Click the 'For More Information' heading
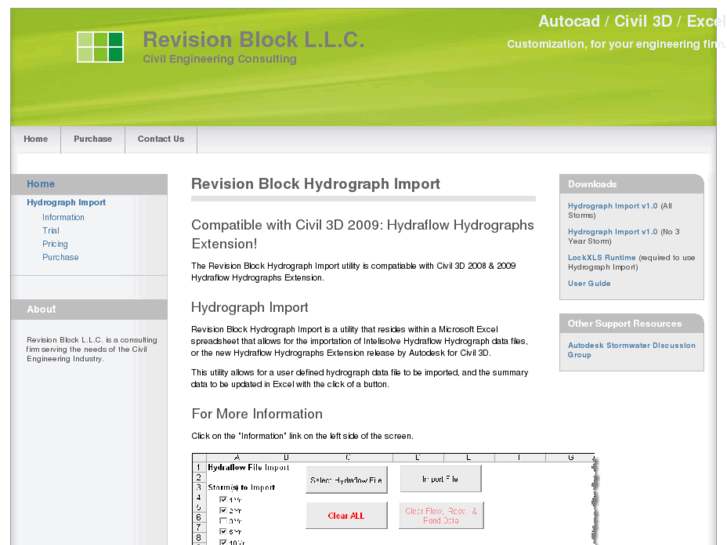Image resolution: width=727 pixels, height=545 pixels. point(257,414)
